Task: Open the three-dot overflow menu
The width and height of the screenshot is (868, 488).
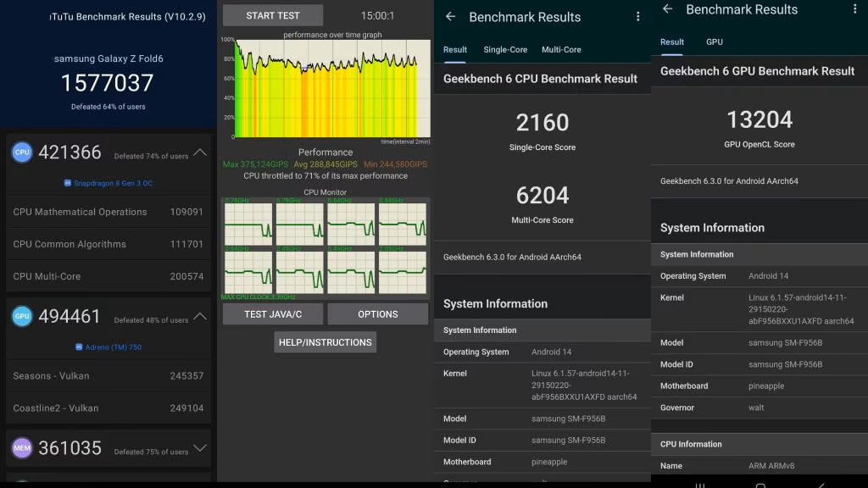Action: (x=637, y=17)
